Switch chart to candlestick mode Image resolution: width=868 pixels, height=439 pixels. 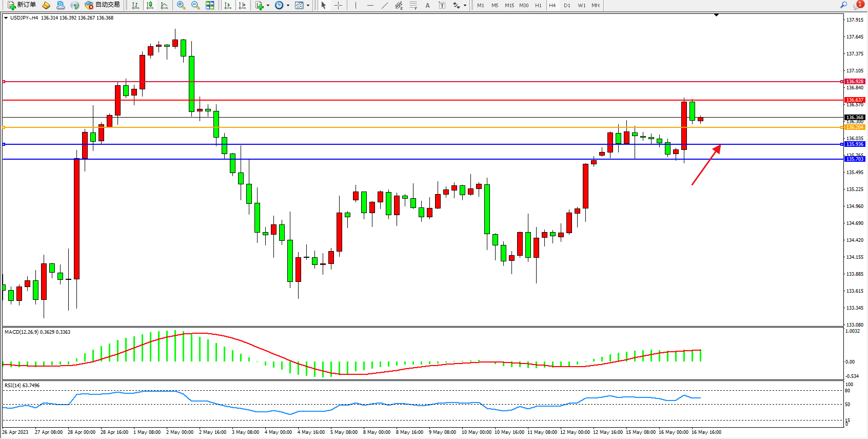coord(150,5)
